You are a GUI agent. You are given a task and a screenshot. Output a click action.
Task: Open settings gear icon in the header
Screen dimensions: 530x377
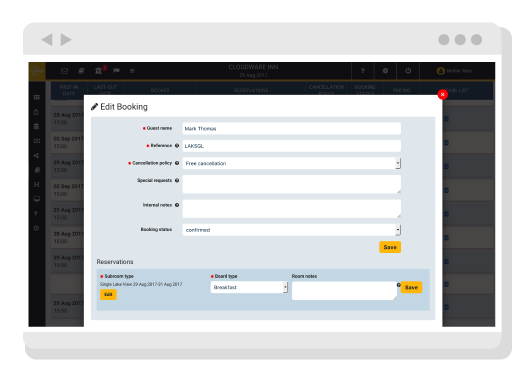pyautogui.click(x=385, y=71)
